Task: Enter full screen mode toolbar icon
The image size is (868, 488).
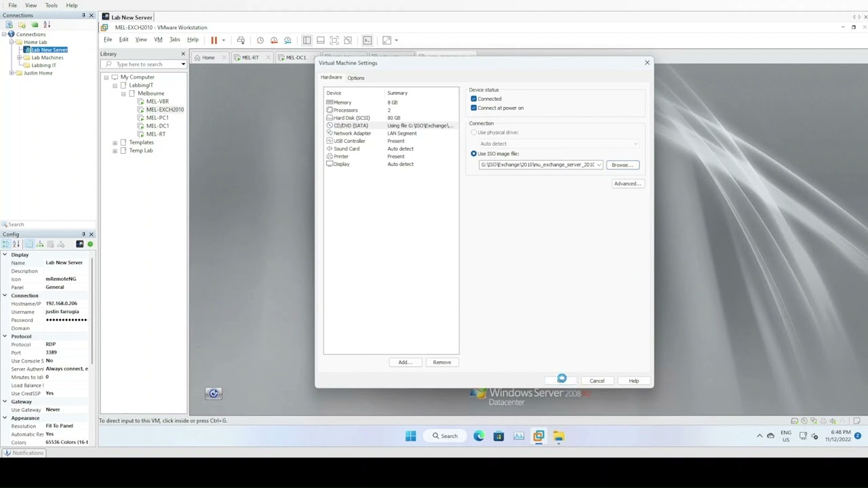Action: point(334,40)
